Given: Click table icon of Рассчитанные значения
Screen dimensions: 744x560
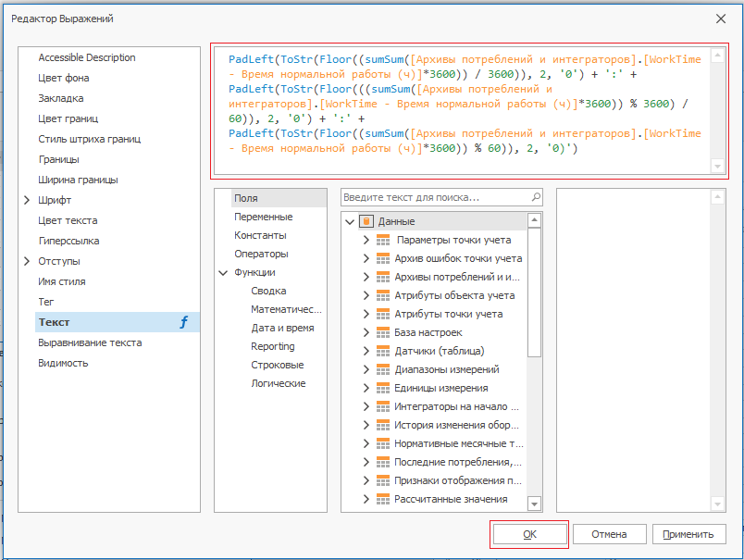Looking at the screenshot, I should (x=383, y=499).
